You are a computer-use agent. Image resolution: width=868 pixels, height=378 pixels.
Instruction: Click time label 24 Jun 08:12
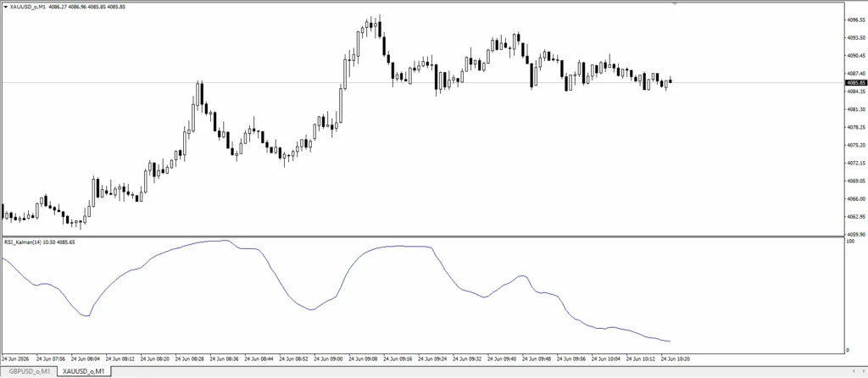point(120,359)
